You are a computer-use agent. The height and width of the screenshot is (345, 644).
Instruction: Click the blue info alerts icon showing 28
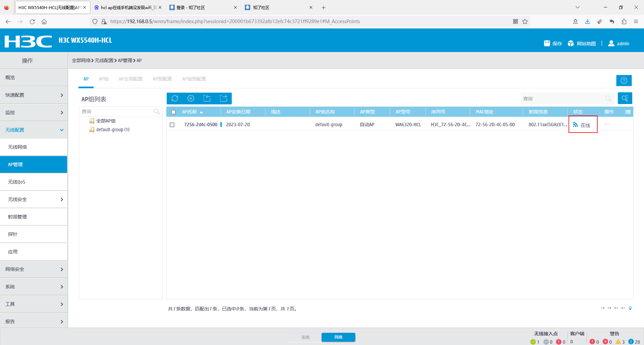[x=631, y=342]
